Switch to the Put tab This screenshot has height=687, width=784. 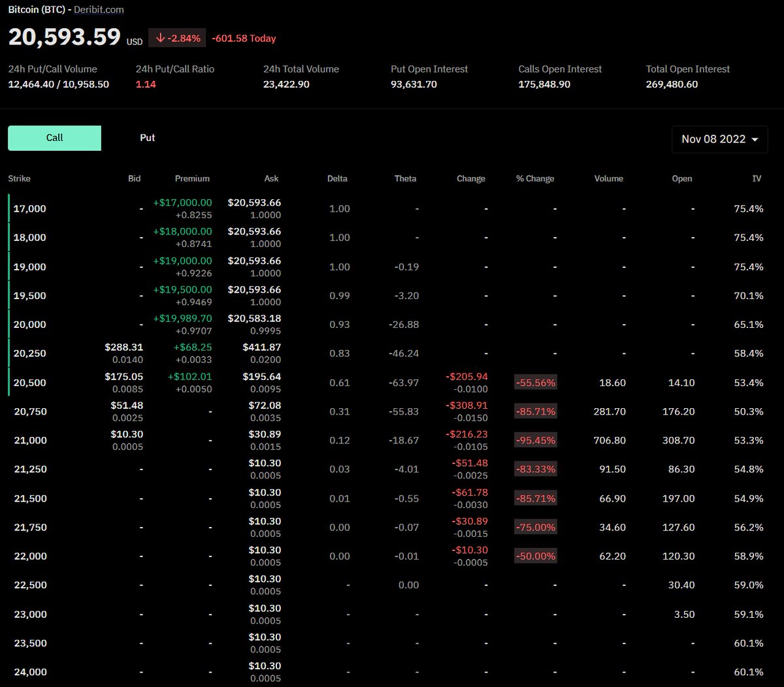(x=147, y=138)
